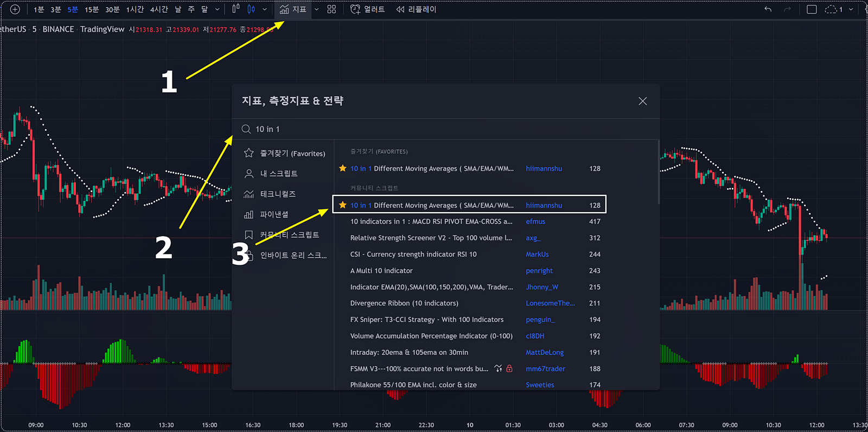Open the 인바이트 온리 스크립트 category

point(286,255)
